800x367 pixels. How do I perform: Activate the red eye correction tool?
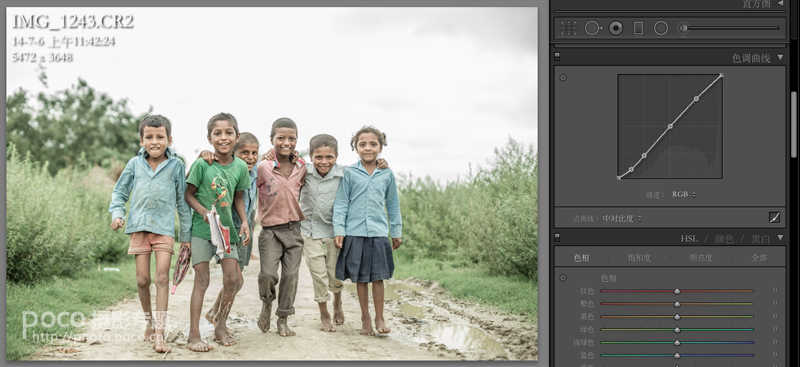[616, 28]
